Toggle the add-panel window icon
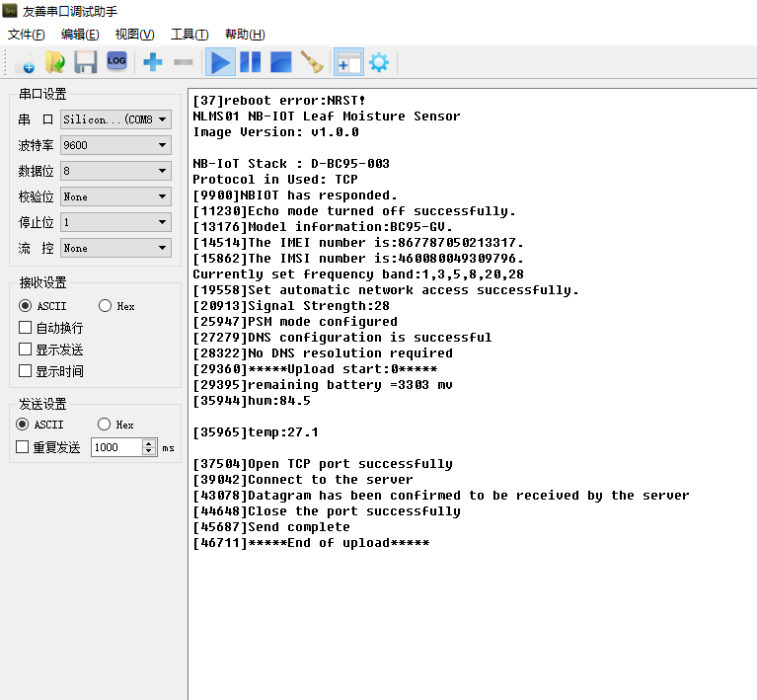 point(348,62)
